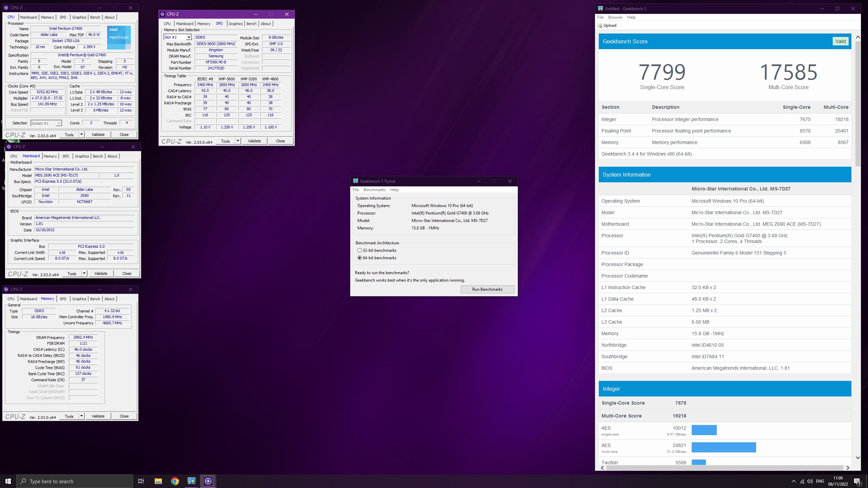Click Geekbench horizontal scrollbar right arrow
Viewport: 868px width, 488px height.
(848, 468)
